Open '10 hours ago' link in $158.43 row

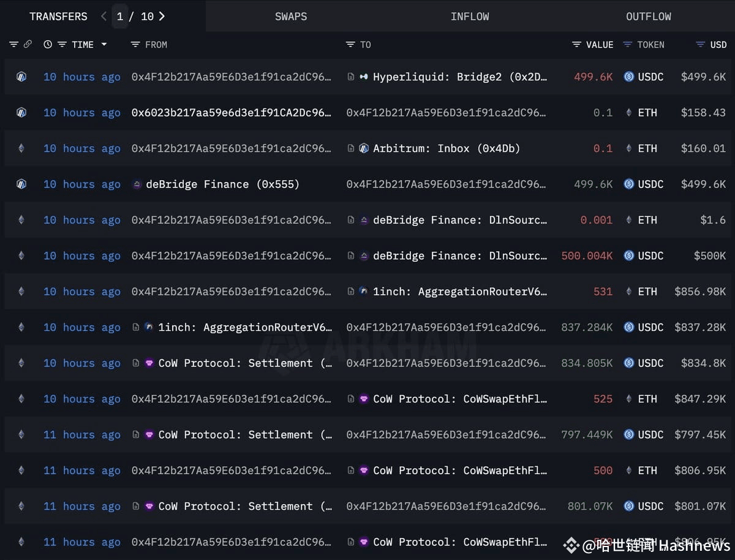pyautogui.click(x=82, y=113)
